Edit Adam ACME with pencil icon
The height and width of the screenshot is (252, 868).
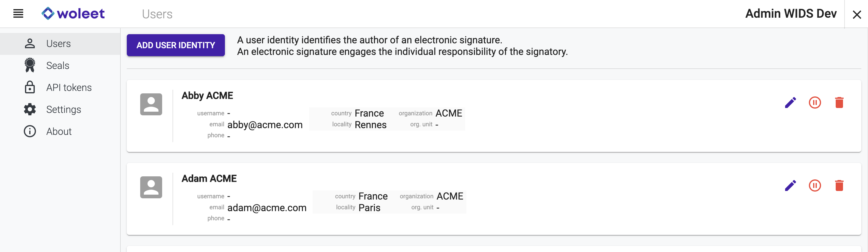(790, 185)
